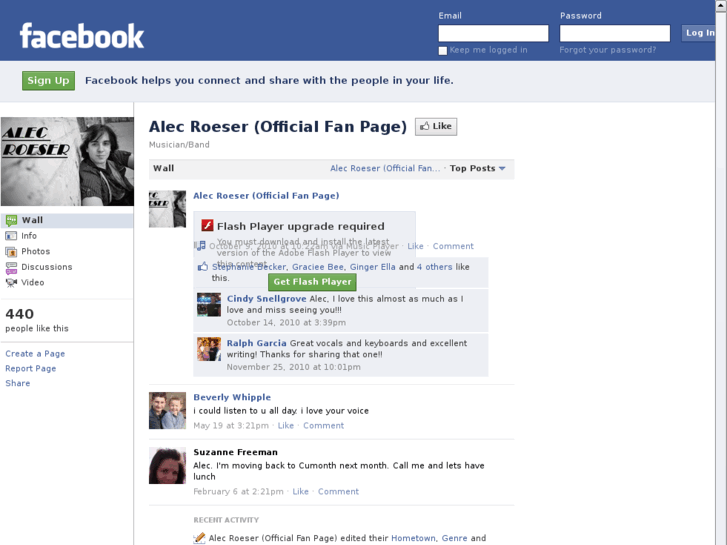Screen dimensions: 727x545
Task: Click Report Page link
Action: pyautogui.click(x=31, y=368)
